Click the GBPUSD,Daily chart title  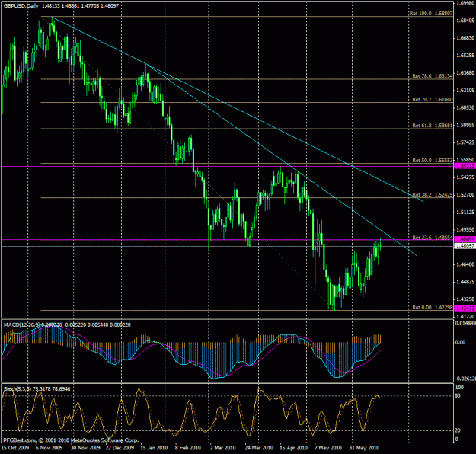[x=21, y=6]
